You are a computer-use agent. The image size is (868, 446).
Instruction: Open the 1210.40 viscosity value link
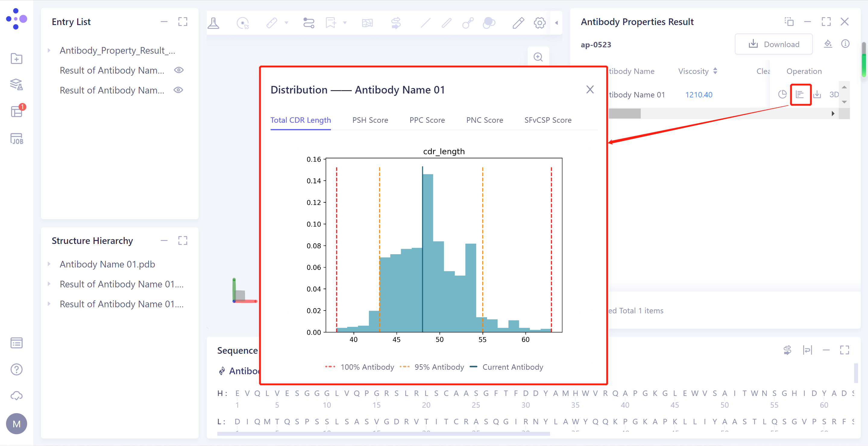tap(699, 95)
